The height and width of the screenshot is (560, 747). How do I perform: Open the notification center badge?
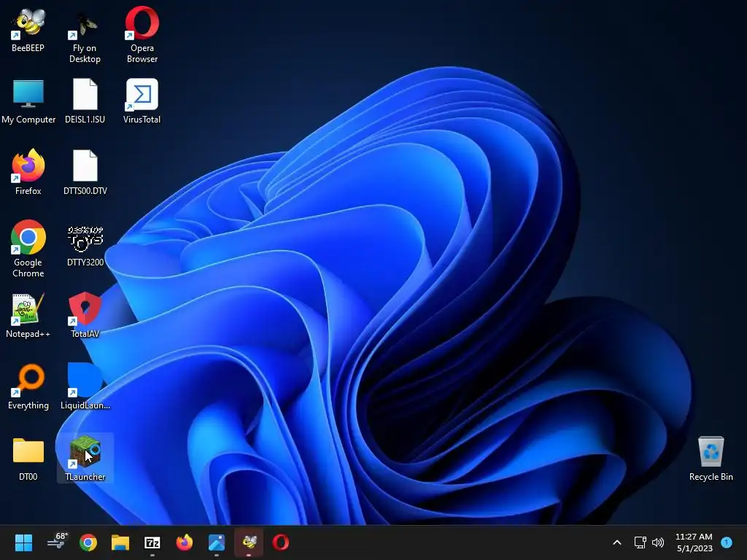click(x=727, y=542)
